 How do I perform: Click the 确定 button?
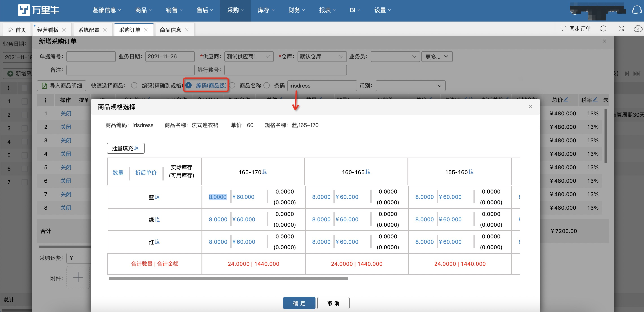pos(299,303)
